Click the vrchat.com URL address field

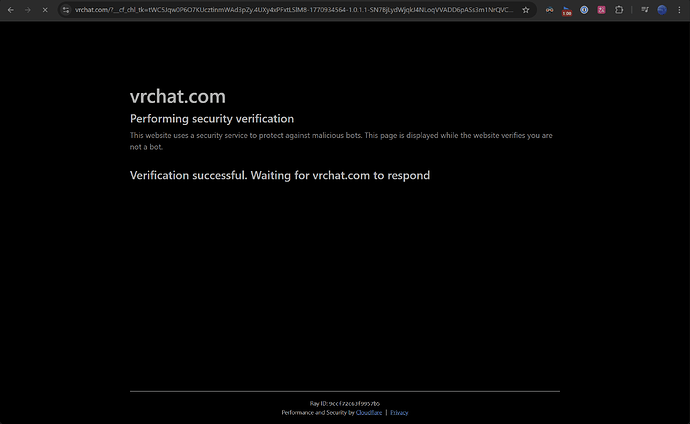[294, 10]
